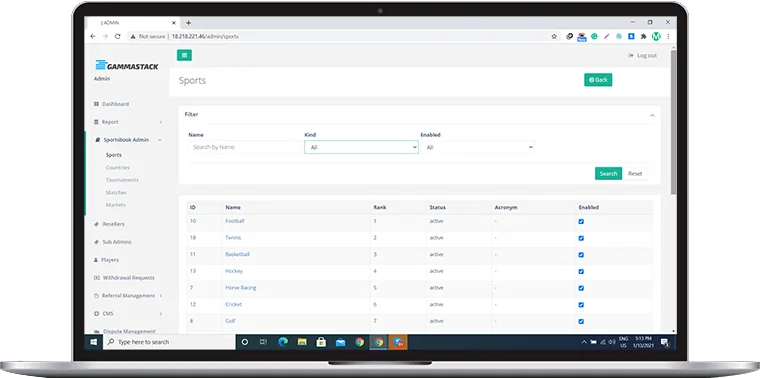Open File Explorer from taskbar
This screenshot has width=760, height=378.
click(x=302, y=342)
